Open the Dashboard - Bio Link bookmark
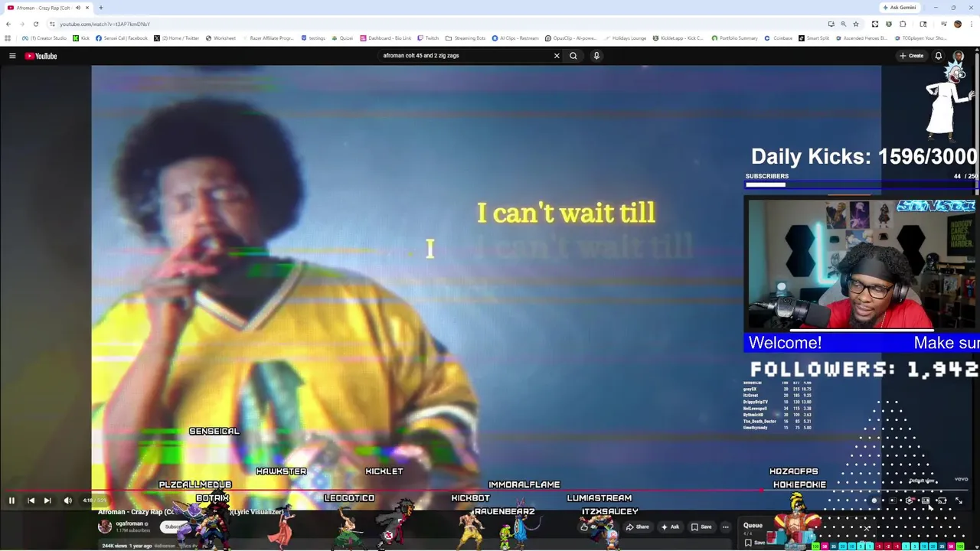Screen dimensions: 980x551 click(x=386, y=38)
